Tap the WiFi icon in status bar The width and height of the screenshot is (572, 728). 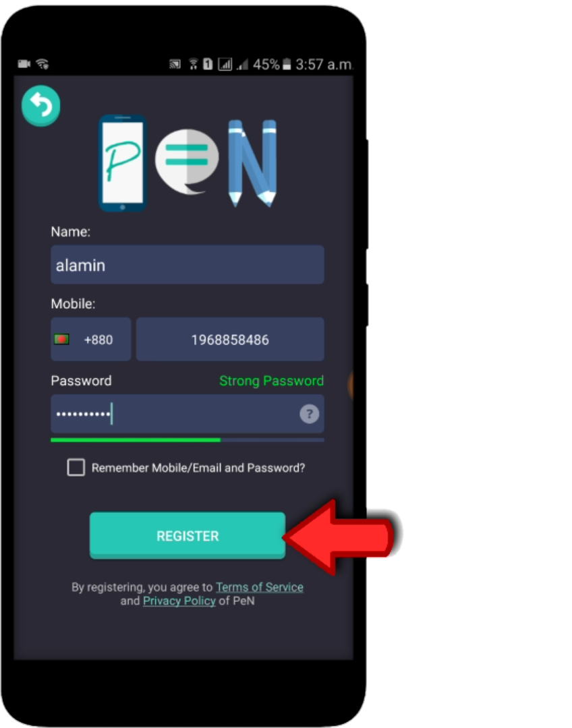pos(42,63)
